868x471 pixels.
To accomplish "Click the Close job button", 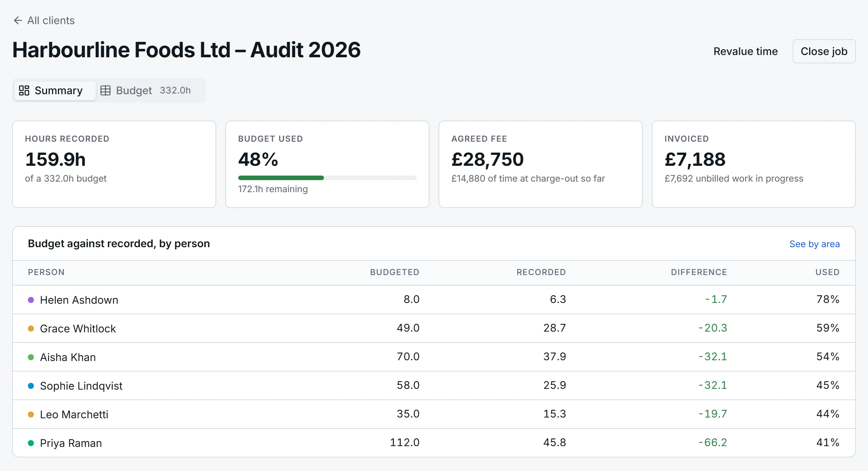I will click(824, 51).
